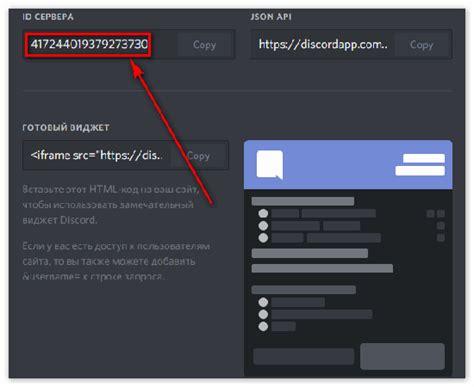The height and width of the screenshot is (387, 474).
Task: Copy the server ID value
Action: [205, 45]
